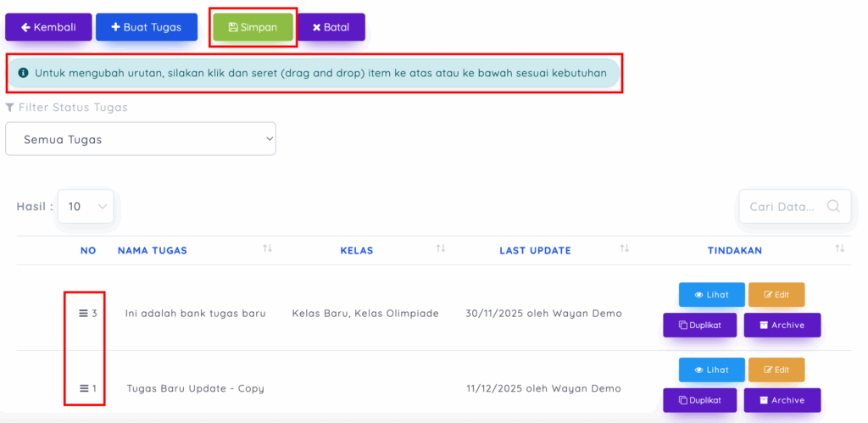Click the magnifier icon in Cari Data search
The image size is (868, 423).
coord(833,206)
